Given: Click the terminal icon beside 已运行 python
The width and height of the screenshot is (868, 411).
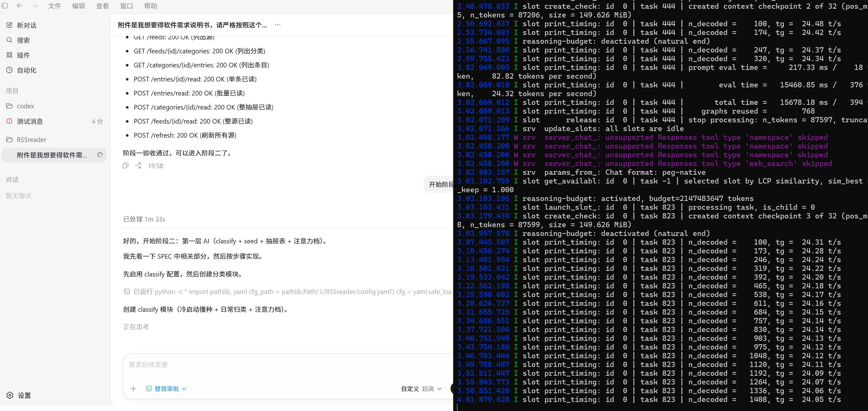Looking at the screenshot, I should (x=127, y=292).
